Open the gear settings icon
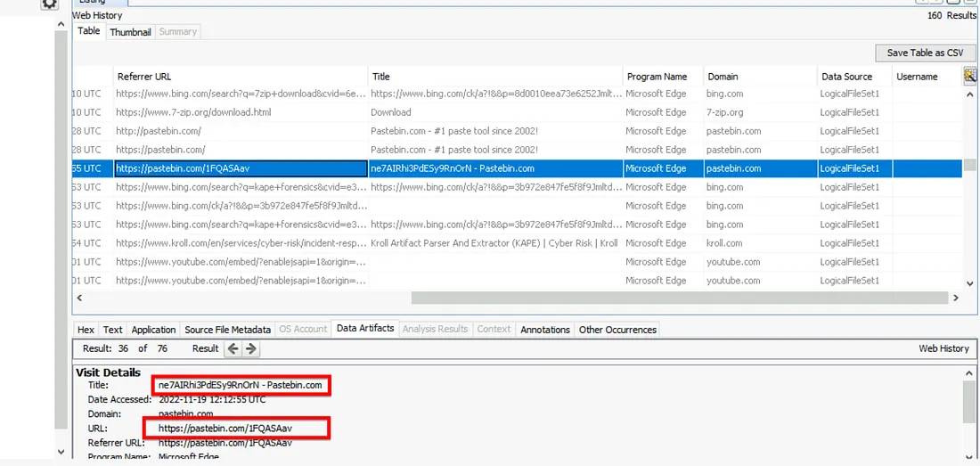Image resolution: width=980 pixels, height=466 pixels. tap(50, 4)
